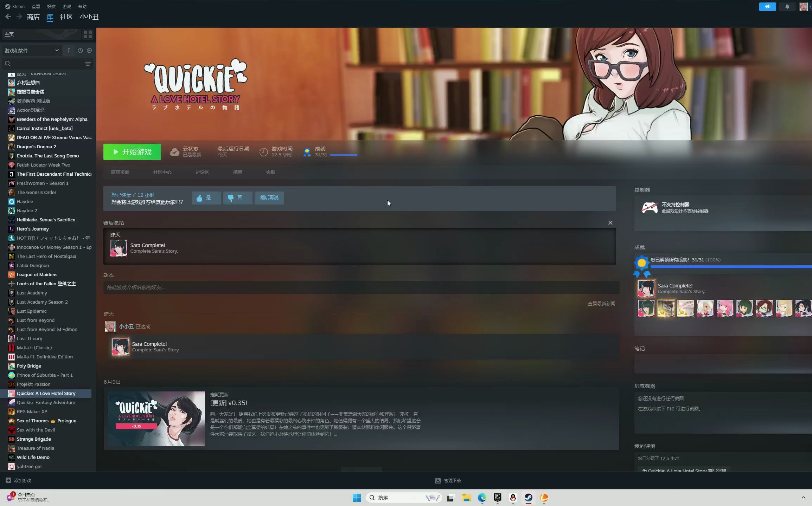Open the 指南 link
The image size is (812, 506).
[237, 172]
